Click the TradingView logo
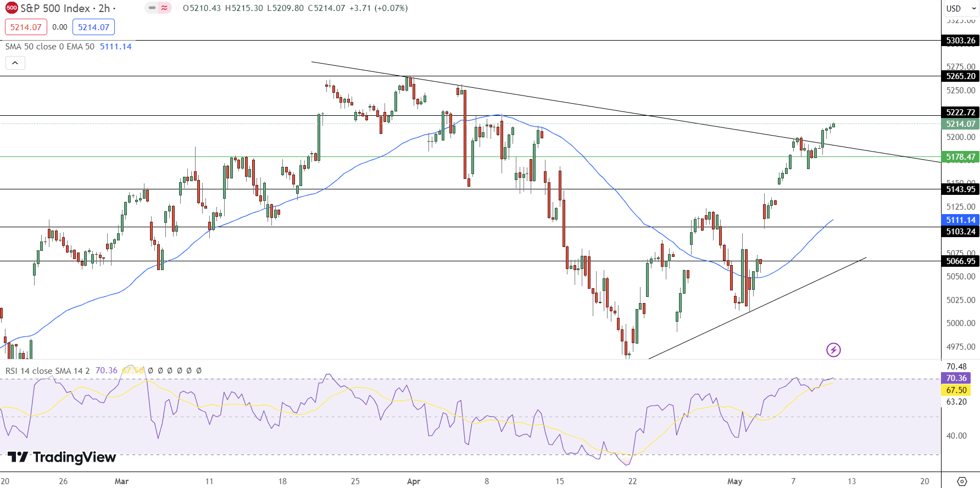Viewport: 980px width, 488px height. (62, 457)
